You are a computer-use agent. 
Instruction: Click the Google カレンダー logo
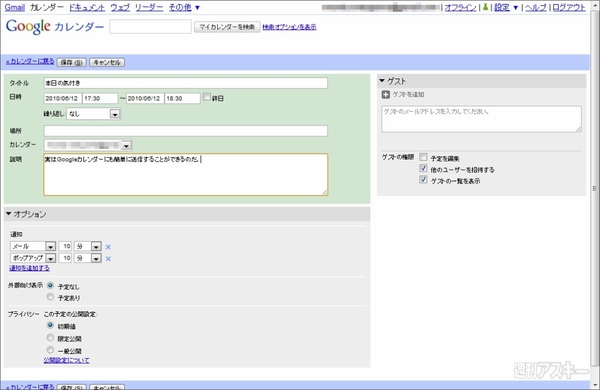[x=55, y=27]
